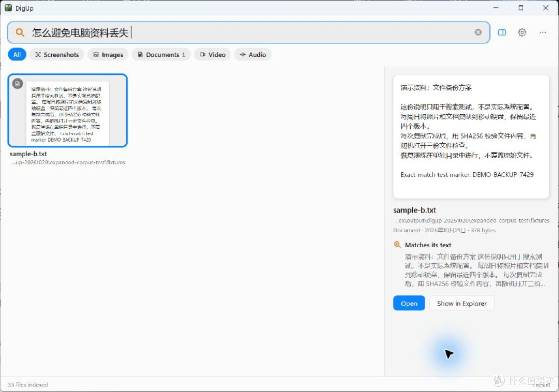Click the preview text card

click(x=471, y=137)
